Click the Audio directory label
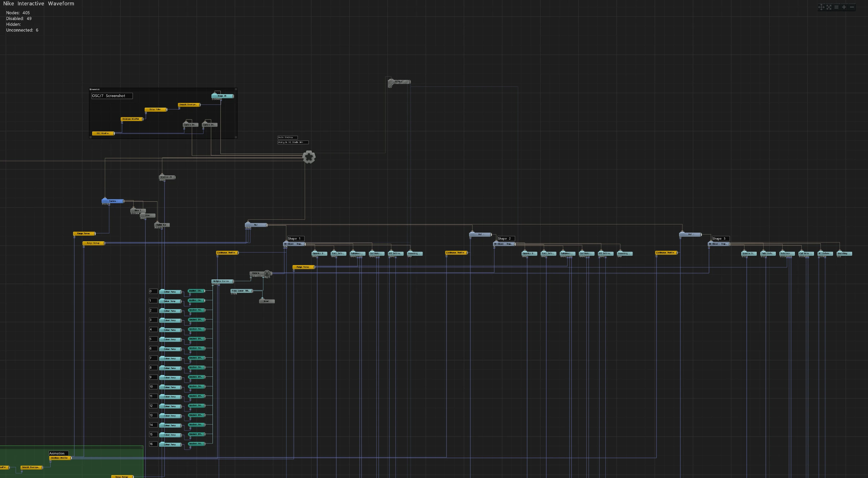 click(x=287, y=137)
